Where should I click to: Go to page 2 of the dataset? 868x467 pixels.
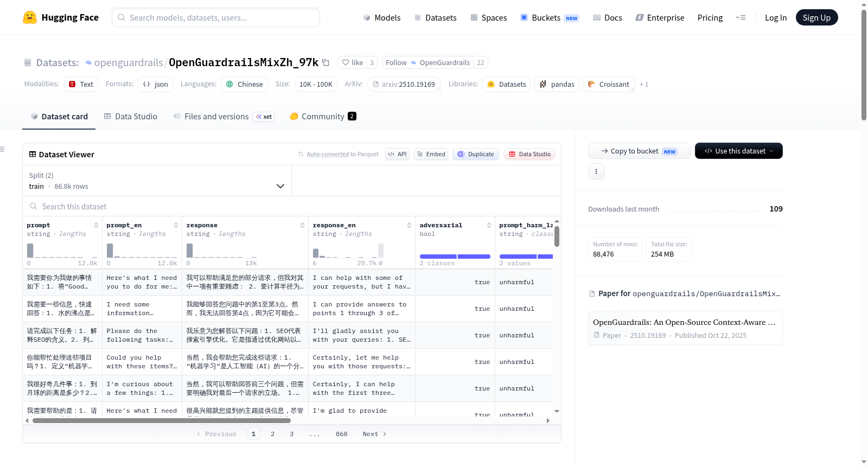272,434
